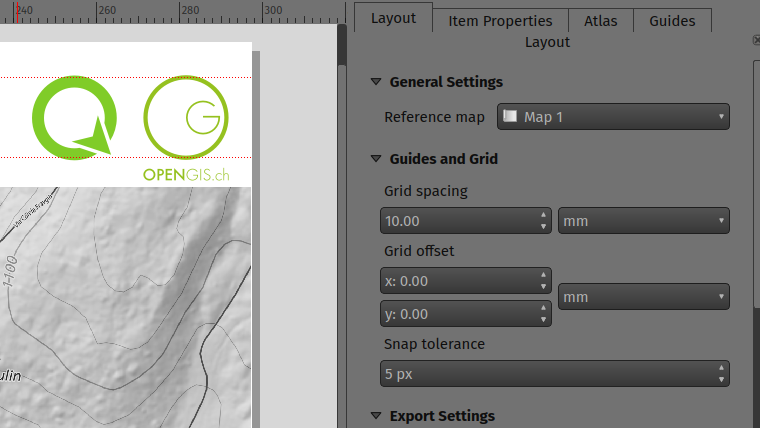
Task: Decrease the x grid offset value
Action: tap(544, 287)
